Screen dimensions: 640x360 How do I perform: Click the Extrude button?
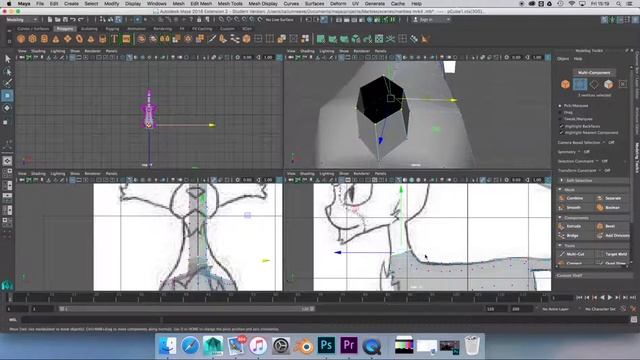[x=575, y=226]
